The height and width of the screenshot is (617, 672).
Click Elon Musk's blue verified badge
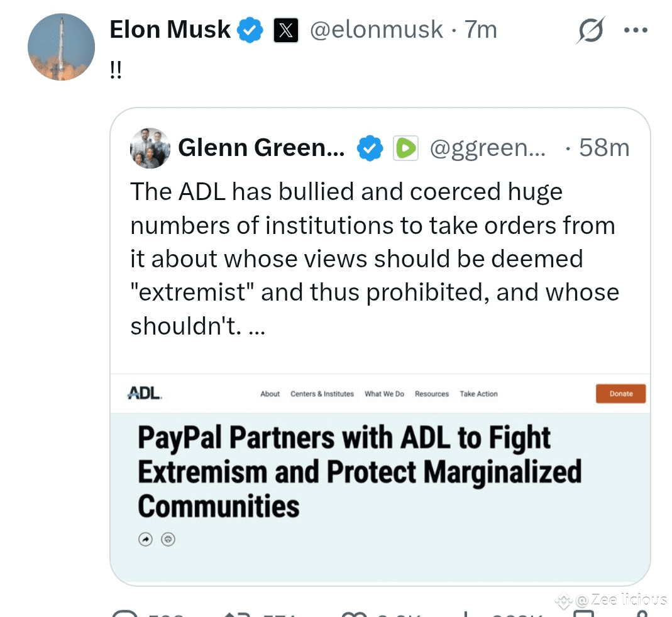(x=250, y=30)
